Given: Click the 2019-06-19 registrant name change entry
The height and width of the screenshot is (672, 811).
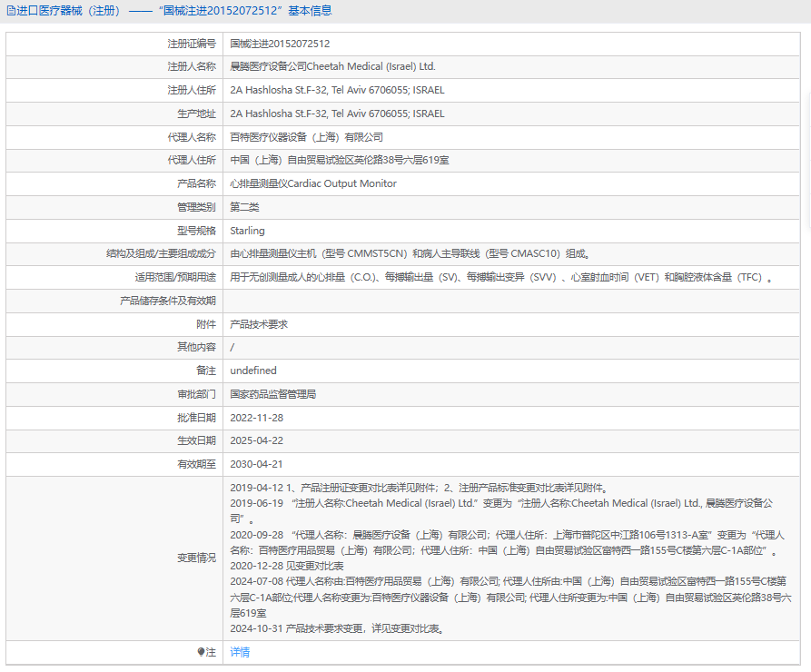Looking at the screenshot, I should [x=501, y=510].
